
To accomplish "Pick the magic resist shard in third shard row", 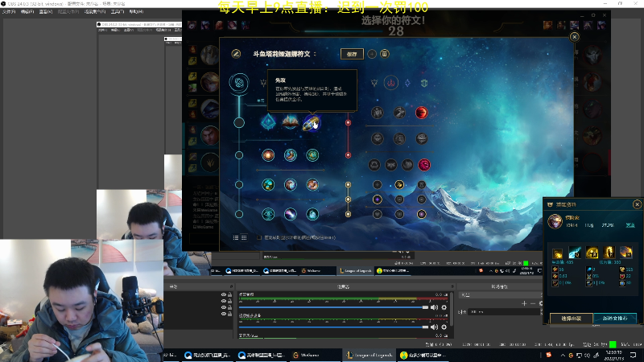I will pos(421,214).
